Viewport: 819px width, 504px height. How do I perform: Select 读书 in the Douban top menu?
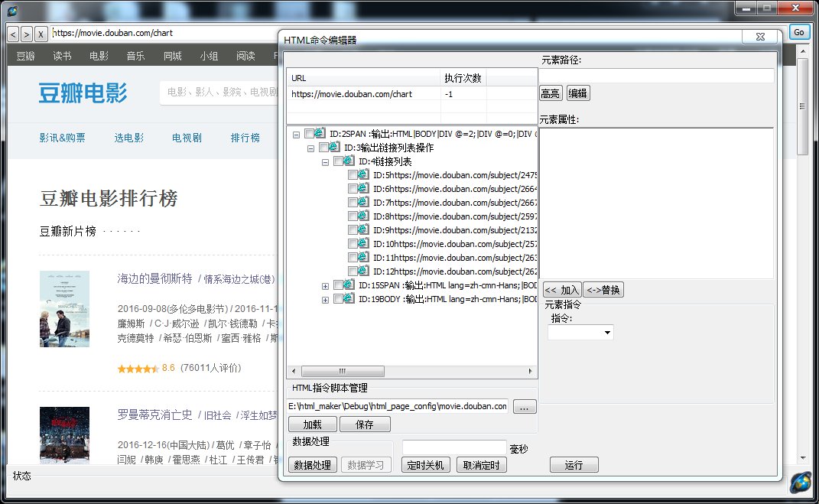point(62,56)
